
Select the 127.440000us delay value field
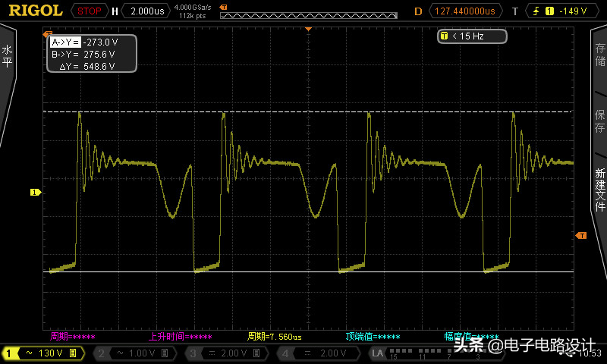point(463,11)
